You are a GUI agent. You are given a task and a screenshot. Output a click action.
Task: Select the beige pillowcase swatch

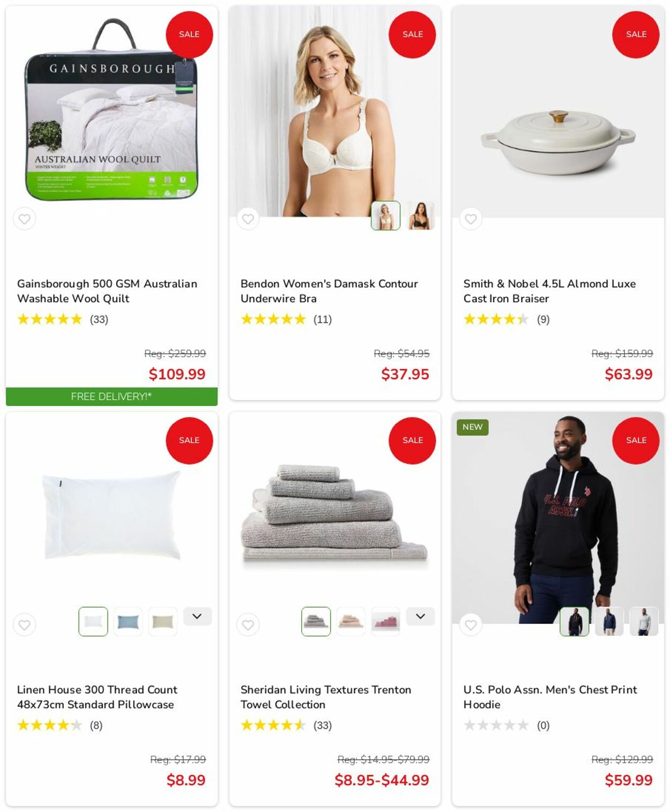(163, 622)
